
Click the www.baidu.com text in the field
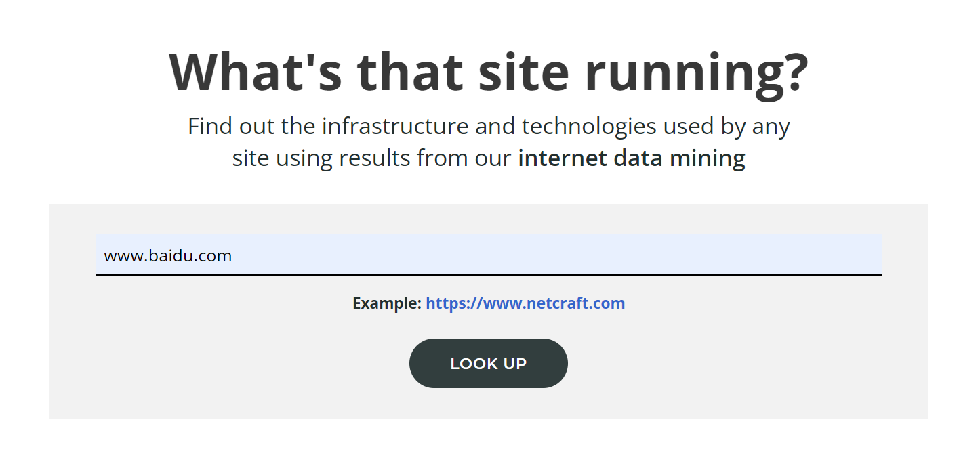167,256
